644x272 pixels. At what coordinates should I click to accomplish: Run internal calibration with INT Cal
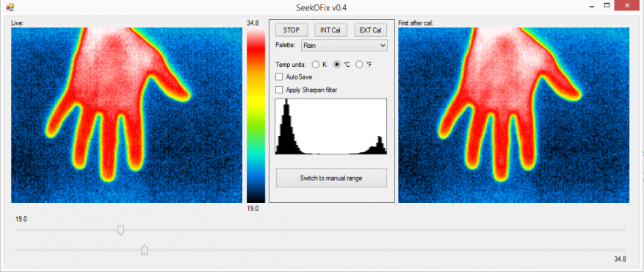click(x=330, y=30)
